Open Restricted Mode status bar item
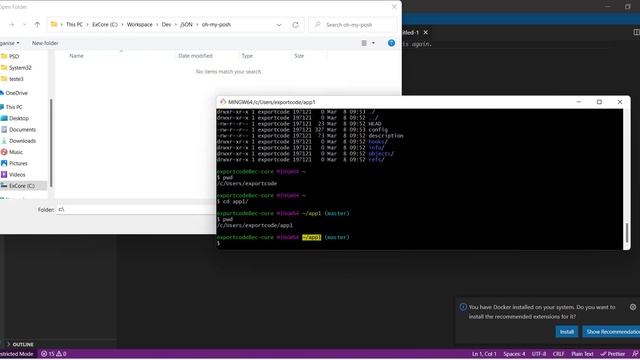This screenshot has width=640, height=360. coord(16,354)
